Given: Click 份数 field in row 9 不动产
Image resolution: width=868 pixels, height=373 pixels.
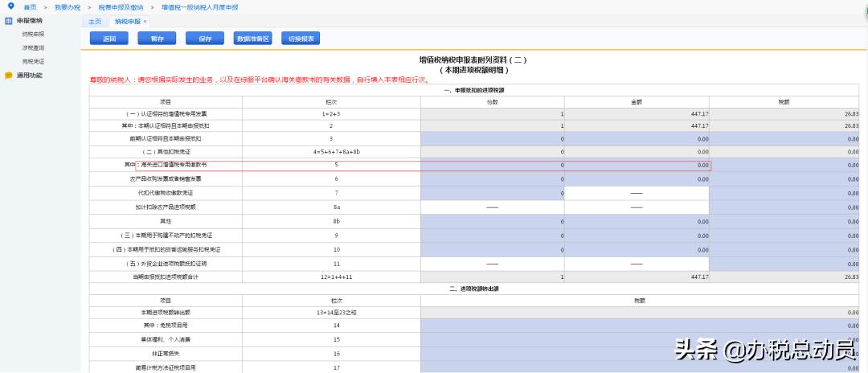Looking at the screenshot, I should click(x=493, y=236).
